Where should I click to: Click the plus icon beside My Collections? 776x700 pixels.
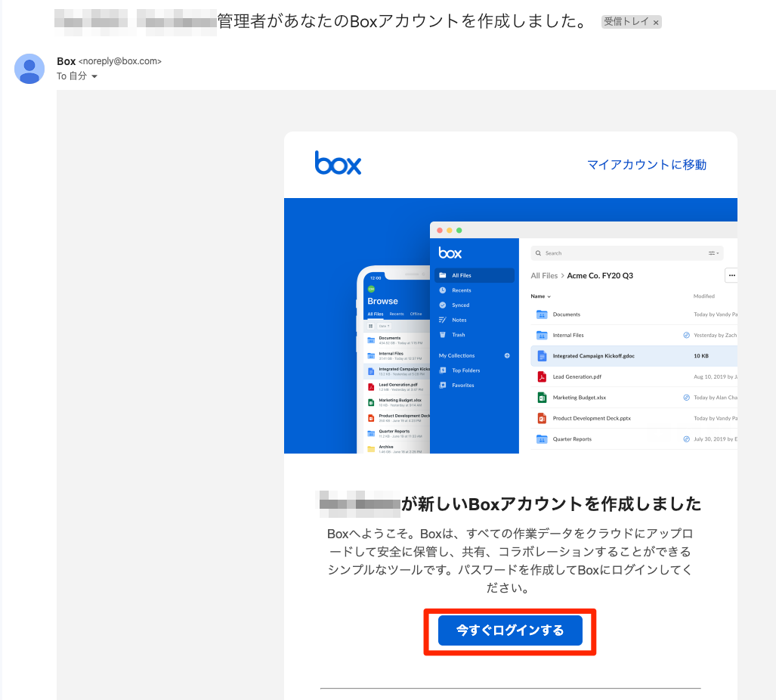pyautogui.click(x=507, y=355)
